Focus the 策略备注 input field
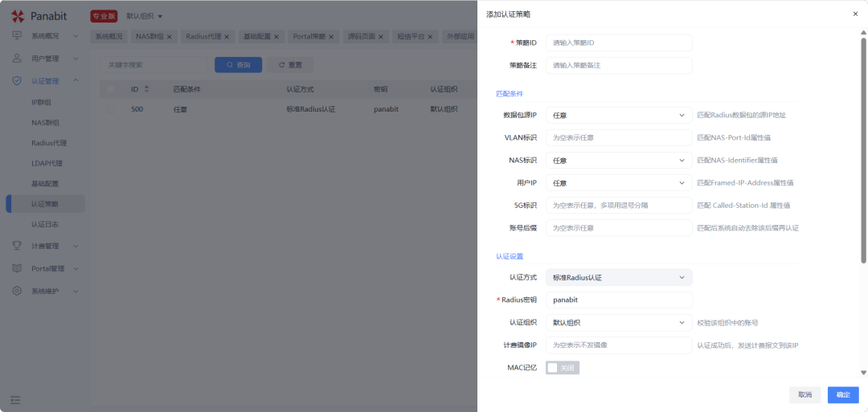 click(x=619, y=65)
